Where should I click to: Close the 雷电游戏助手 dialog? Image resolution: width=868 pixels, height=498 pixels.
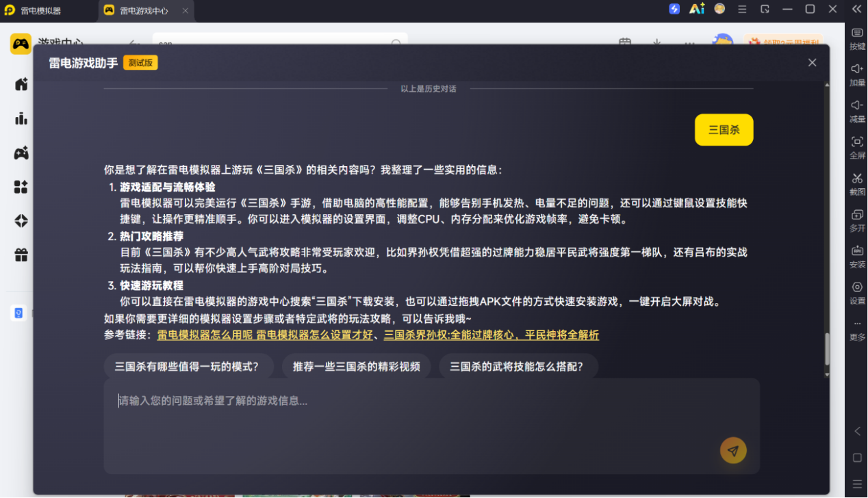(812, 62)
